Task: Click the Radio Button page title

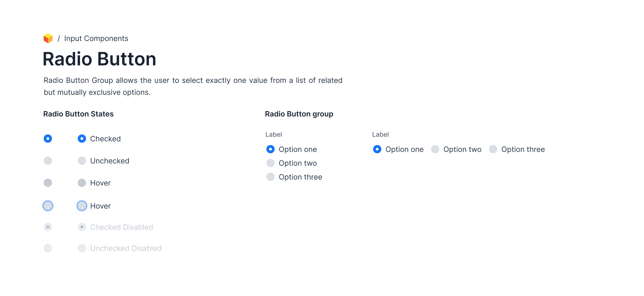Action: (100, 59)
